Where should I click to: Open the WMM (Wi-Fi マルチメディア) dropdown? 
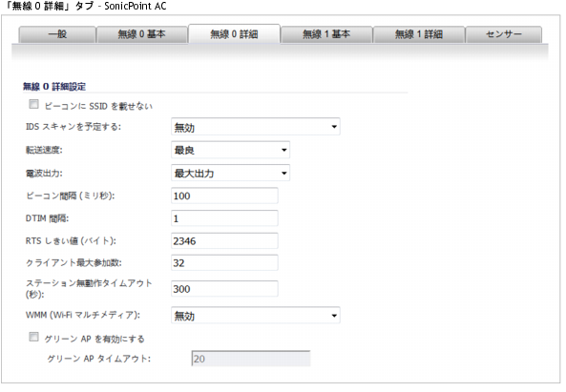(256, 316)
